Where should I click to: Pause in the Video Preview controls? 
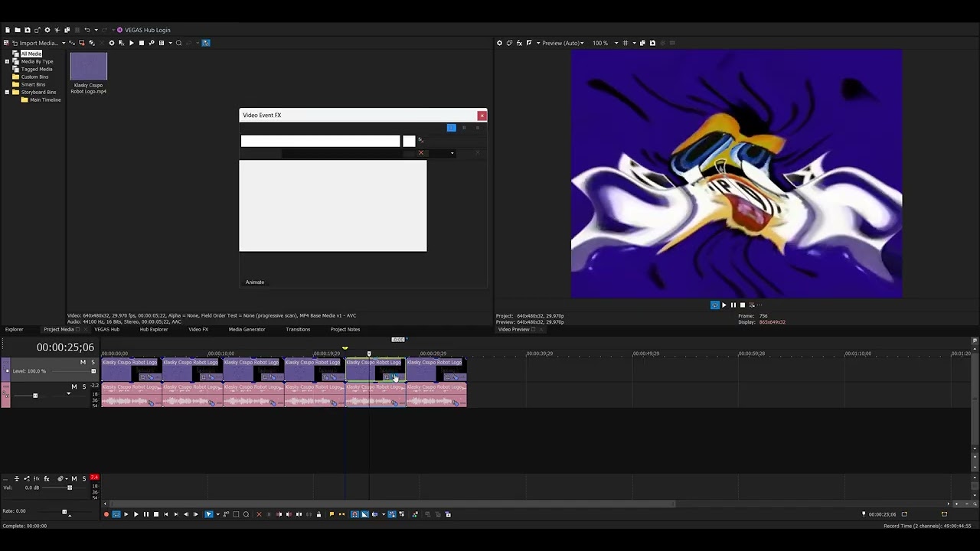(733, 305)
